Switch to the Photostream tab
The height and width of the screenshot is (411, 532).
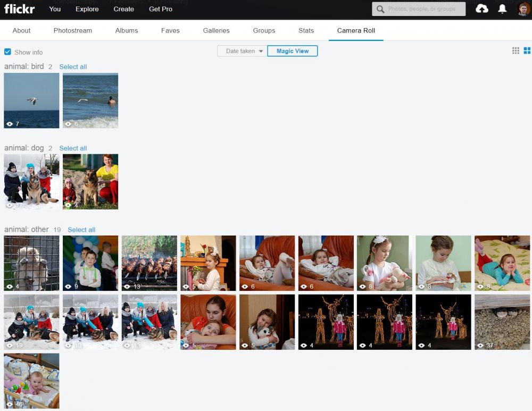tap(72, 30)
